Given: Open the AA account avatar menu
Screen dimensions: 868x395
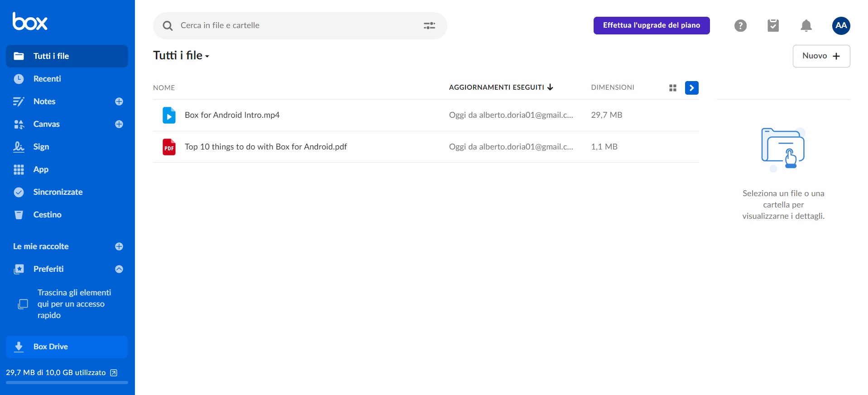Looking at the screenshot, I should point(841,26).
